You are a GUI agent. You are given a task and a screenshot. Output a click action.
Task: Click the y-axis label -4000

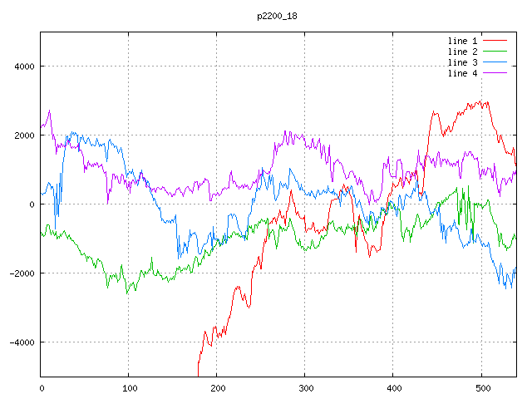pos(22,342)
